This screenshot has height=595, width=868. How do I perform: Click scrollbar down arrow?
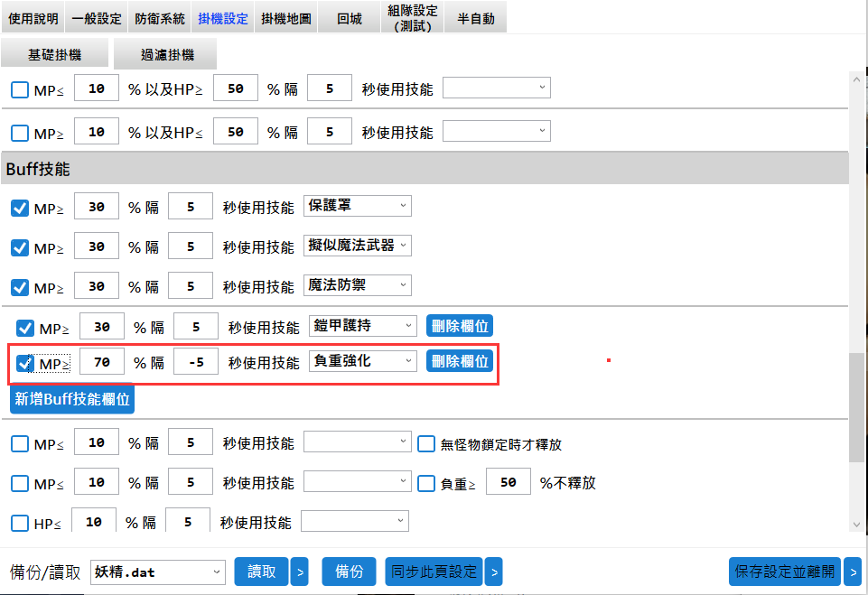coord(856,525)
